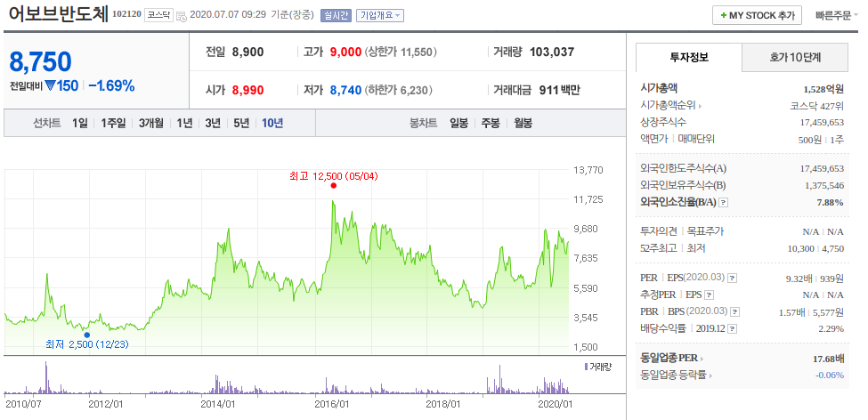Click the 2016/01 axis label

pos(332,404)
